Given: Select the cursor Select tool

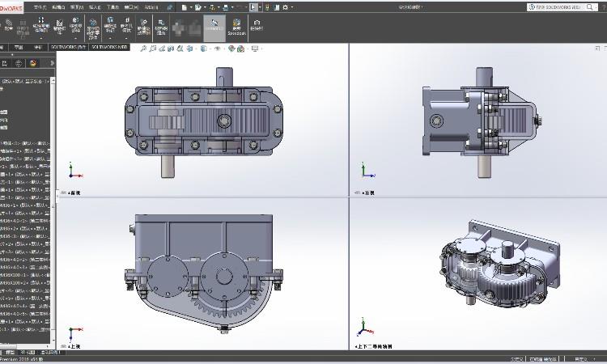Looking at the screenshot, I should click(253, 6).
